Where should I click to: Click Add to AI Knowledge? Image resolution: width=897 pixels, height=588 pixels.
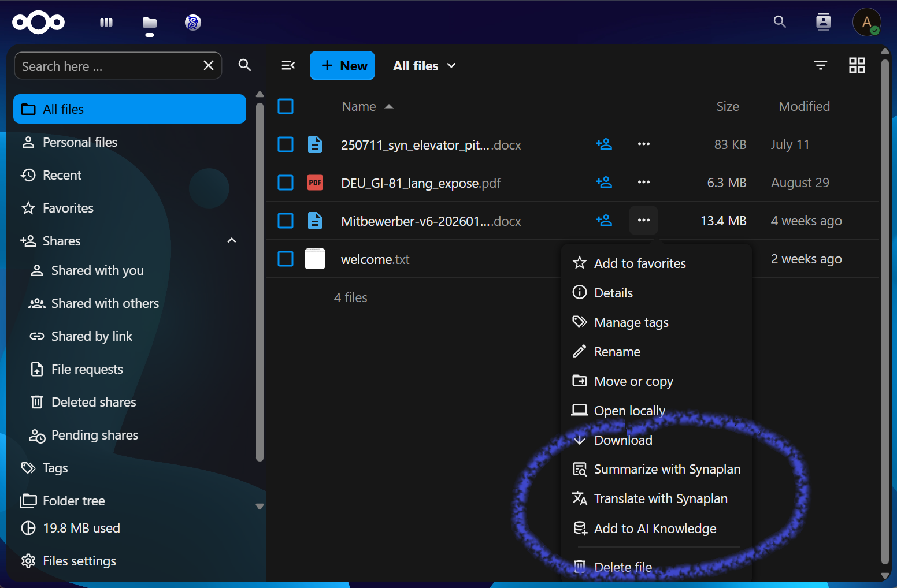657,529
